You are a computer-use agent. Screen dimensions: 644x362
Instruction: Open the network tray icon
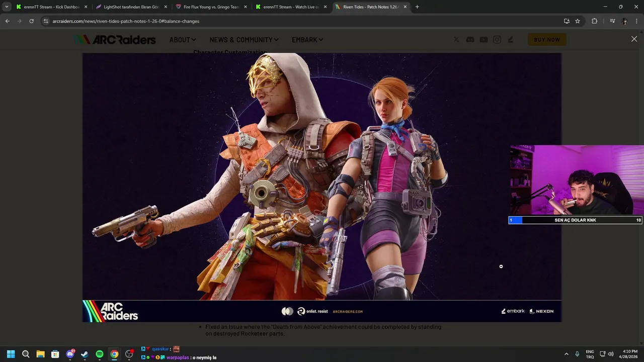602,354
